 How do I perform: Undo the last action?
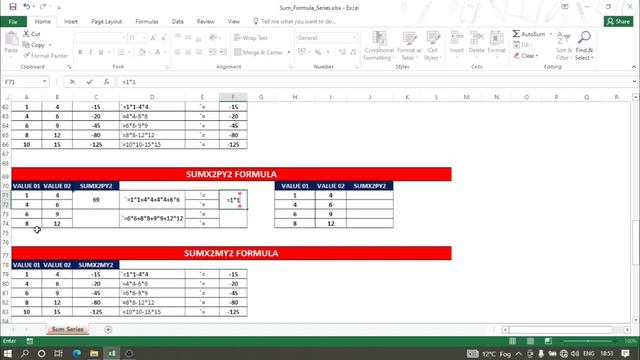(x=27, y=7)
